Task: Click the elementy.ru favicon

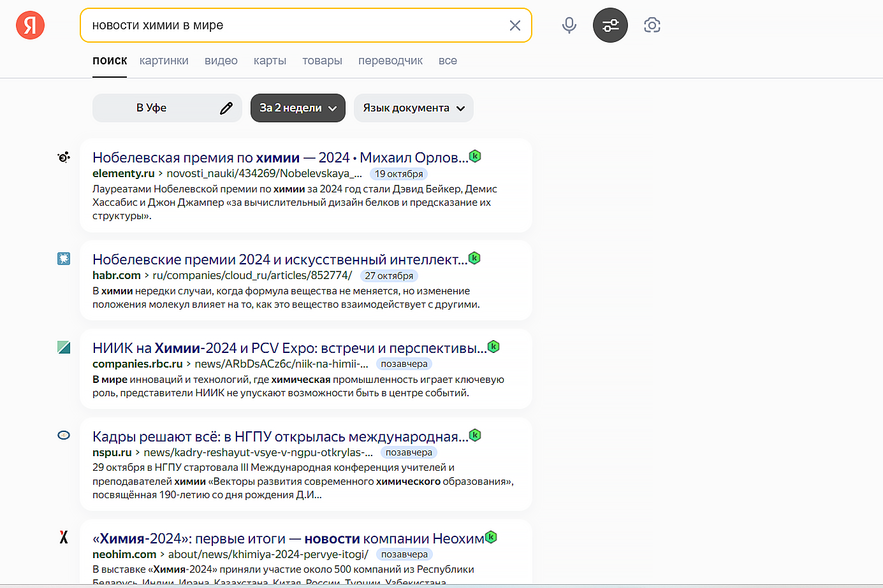Action: click(x=64, y=157)
